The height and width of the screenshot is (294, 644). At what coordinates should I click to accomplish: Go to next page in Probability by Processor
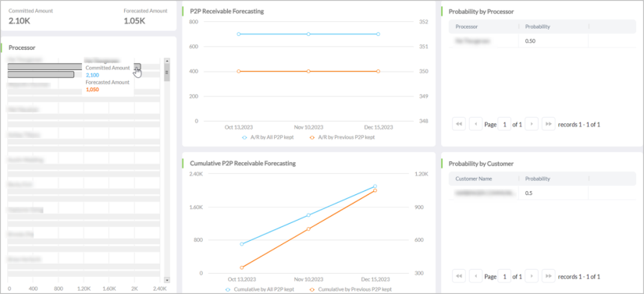532,124
